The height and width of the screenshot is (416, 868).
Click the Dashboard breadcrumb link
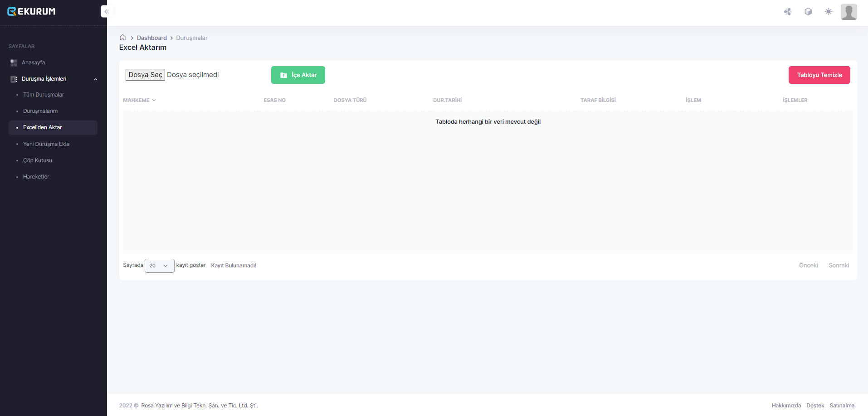152,38
